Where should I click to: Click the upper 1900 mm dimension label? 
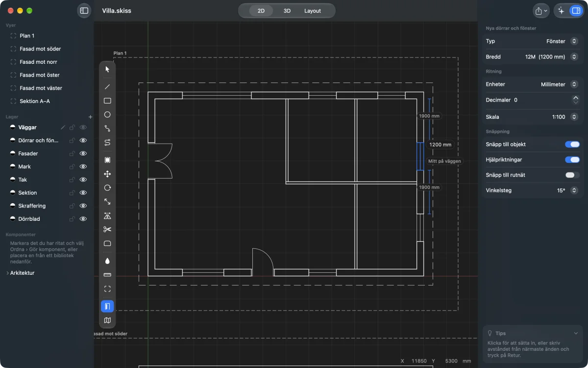point(429,116)
